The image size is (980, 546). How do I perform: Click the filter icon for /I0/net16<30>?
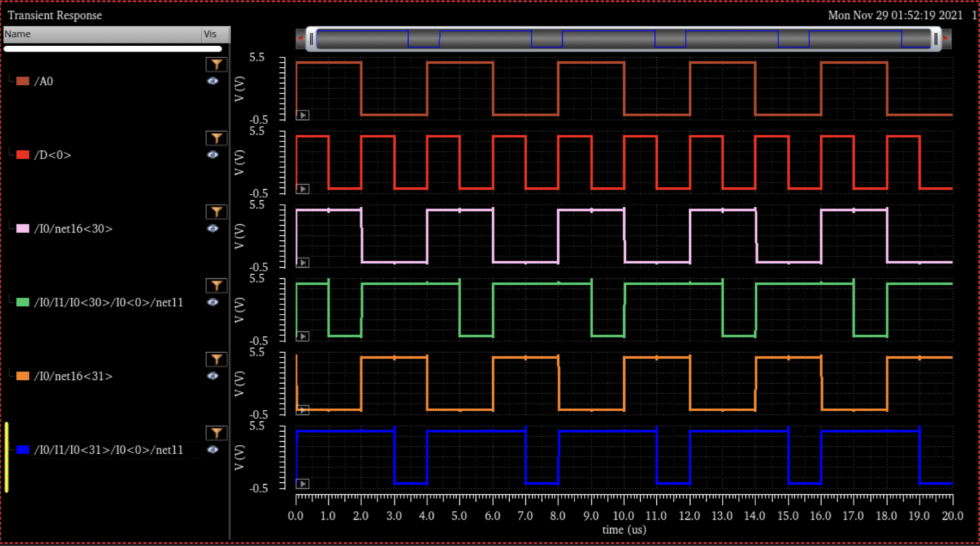coord(216,212)
